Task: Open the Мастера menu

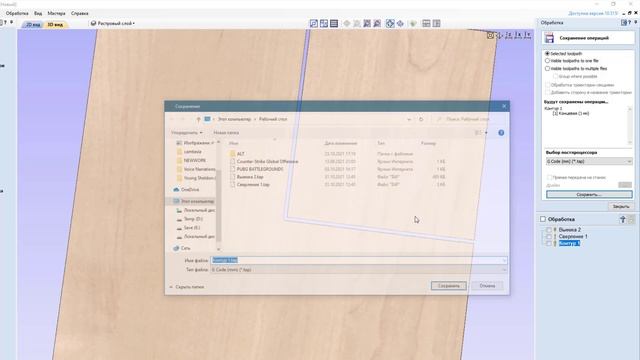Action: [x=56, y=13]
